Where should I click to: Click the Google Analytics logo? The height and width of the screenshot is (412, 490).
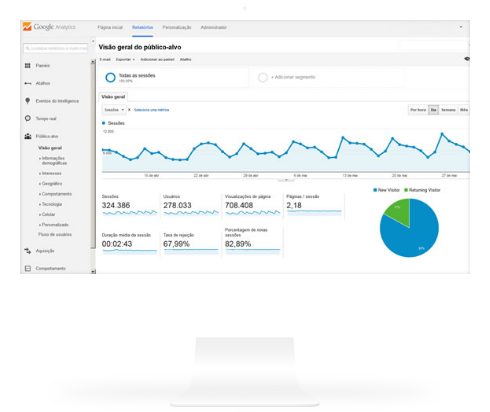point(49,27)
